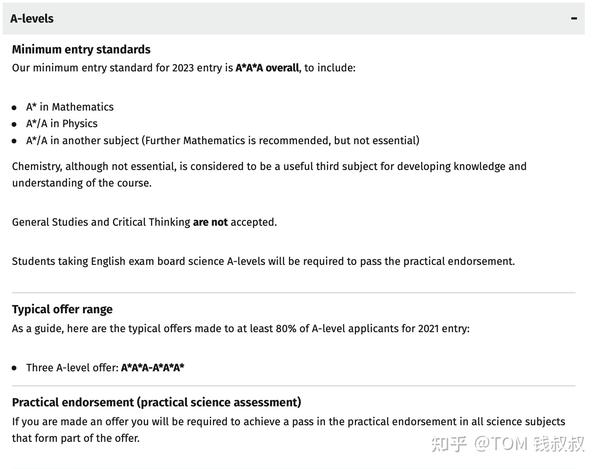Viewport: 600px width, 469px height.
Task: Click the Three A-level offer bullet
Action: tap(105, 368)
